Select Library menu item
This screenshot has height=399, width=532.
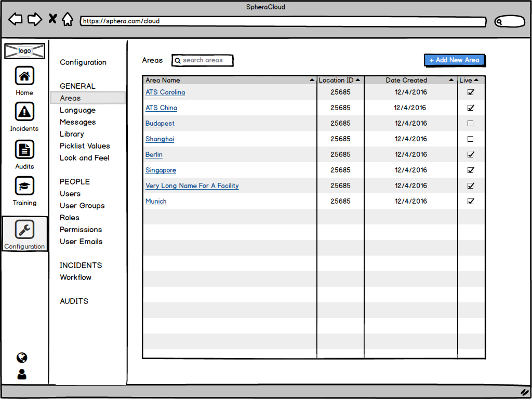[x=72, y=134]
